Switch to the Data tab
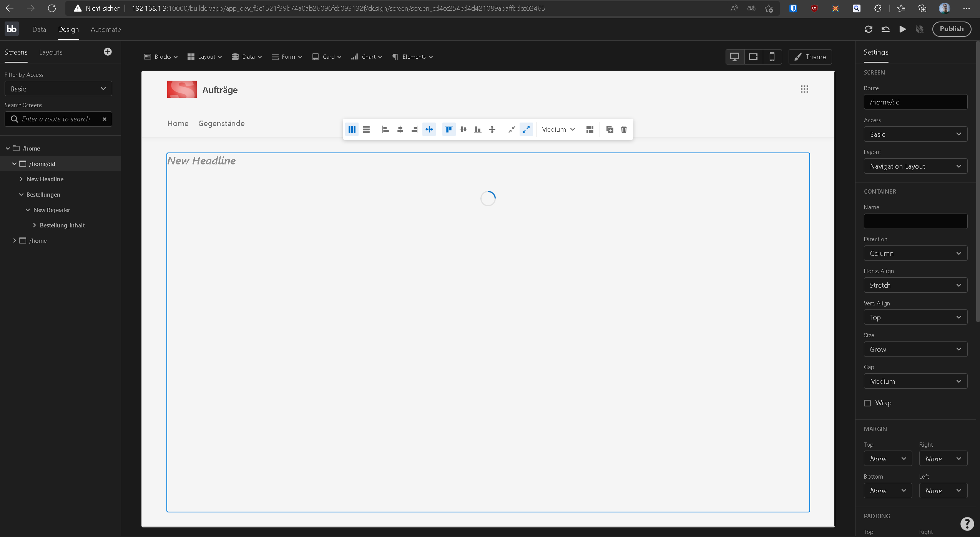 (39, 30)
